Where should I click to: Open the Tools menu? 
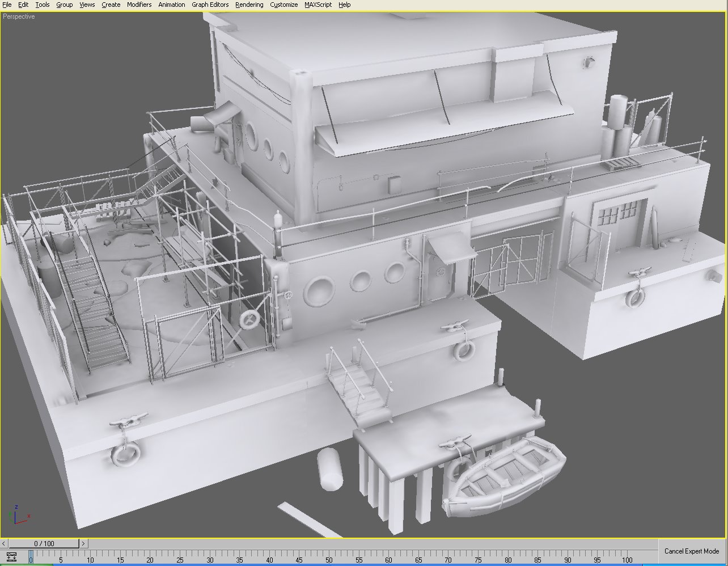pyautogui.click(x=41, y=5)
